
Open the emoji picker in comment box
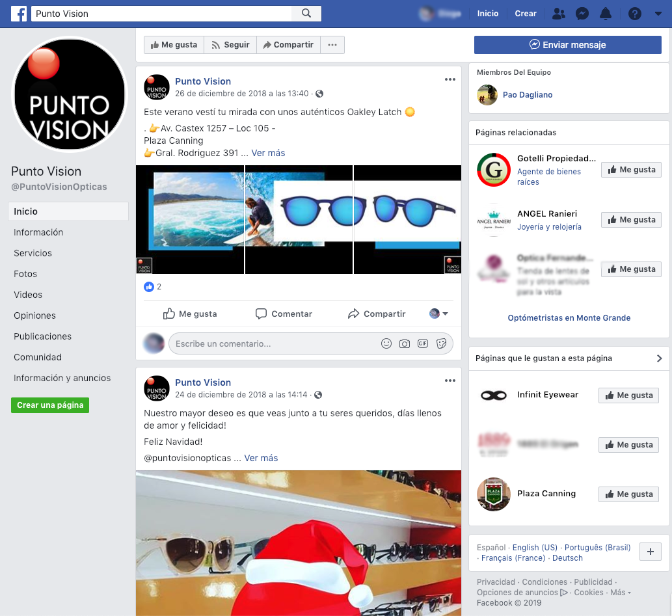[386, 343]
